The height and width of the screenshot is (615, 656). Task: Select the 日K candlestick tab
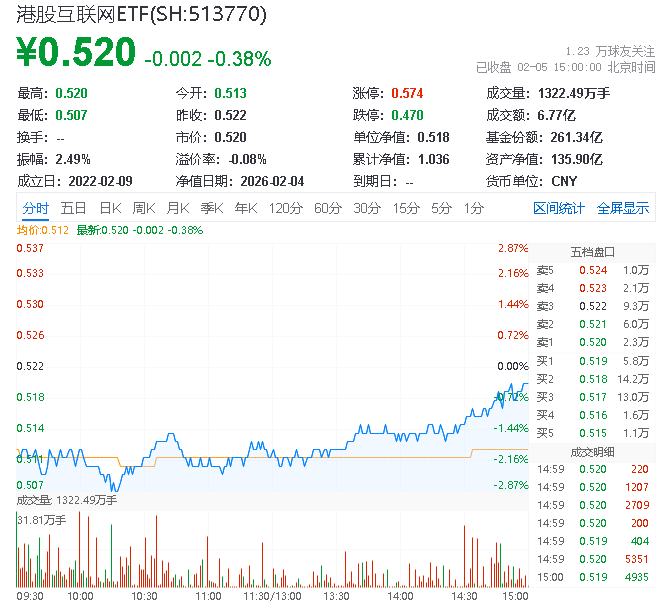(109, 208)
